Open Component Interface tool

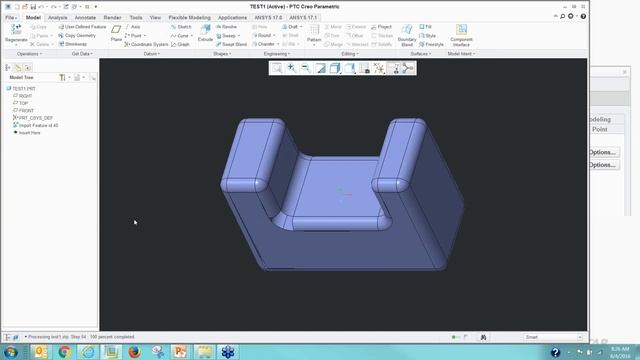tap(461, 35)
